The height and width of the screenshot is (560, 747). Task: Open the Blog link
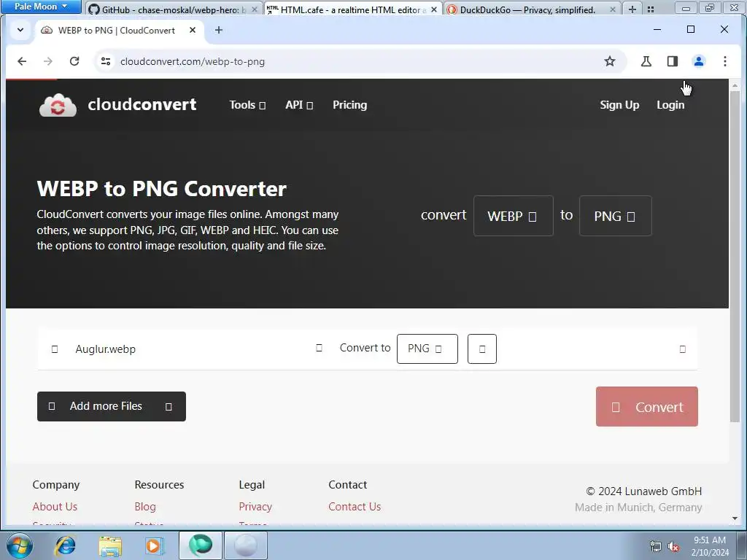click(x=145, y=507)
